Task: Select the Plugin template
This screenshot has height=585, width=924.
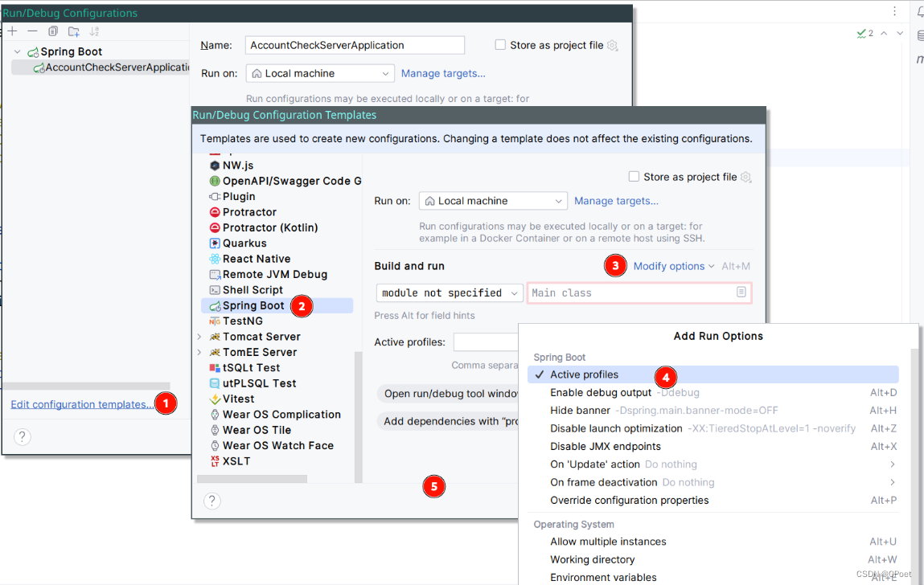Action: (232, 197)
